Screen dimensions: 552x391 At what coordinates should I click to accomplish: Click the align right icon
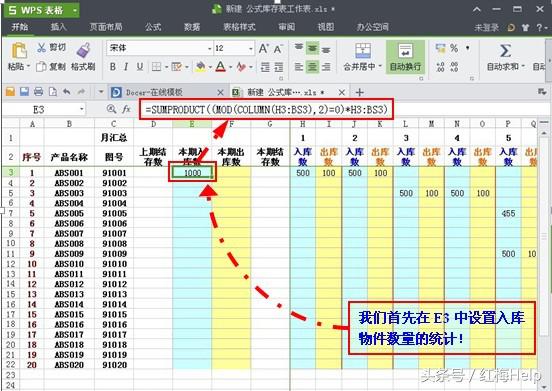(x=326, y=67)
